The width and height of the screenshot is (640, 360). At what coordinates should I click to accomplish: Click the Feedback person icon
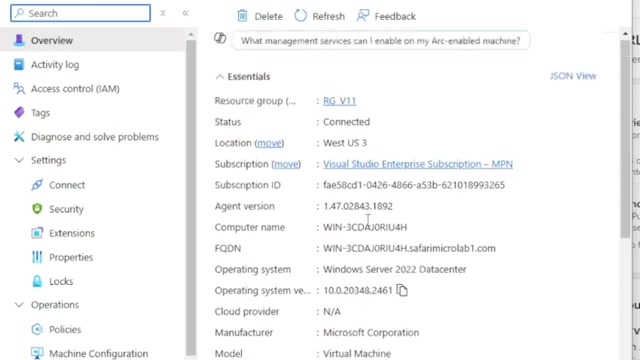362,16
